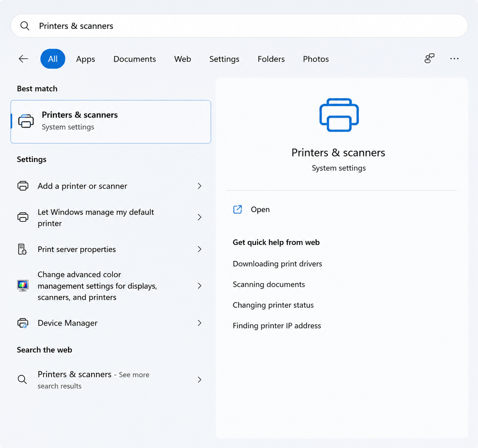Open the three-dot more options menu
The height and width of the screenshot is (448, 478).
pos(454,58)
